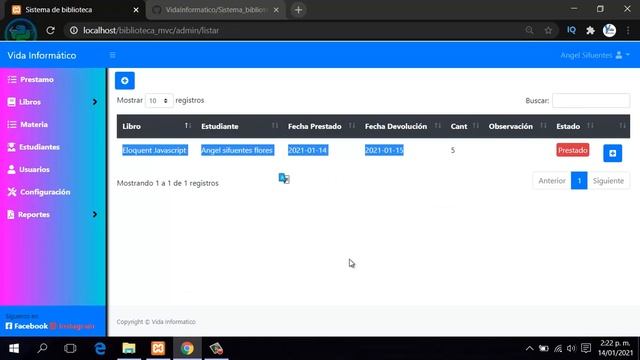The height and width of the screenshot is (360, 640).
Task: Open XAMPP from the taskbar
Action: click(158, 348)
